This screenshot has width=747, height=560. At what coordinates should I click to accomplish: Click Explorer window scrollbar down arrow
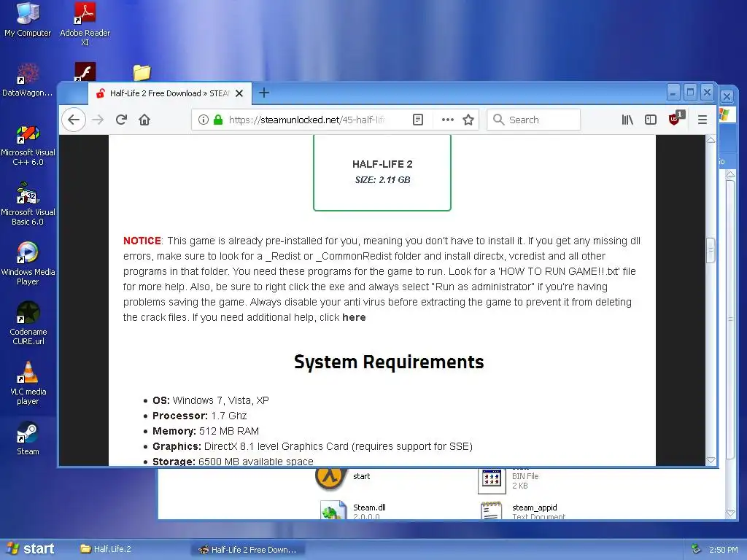[x=730, y=513]
